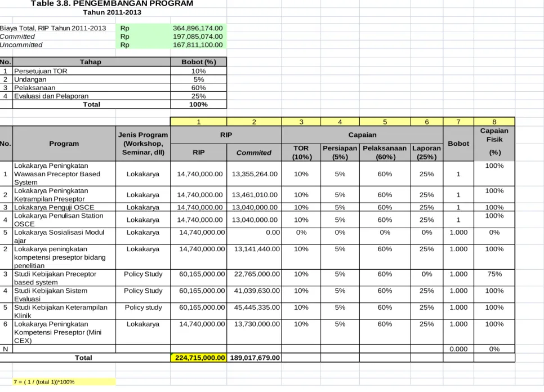Select the 100% total weight cell

point(198,104)
